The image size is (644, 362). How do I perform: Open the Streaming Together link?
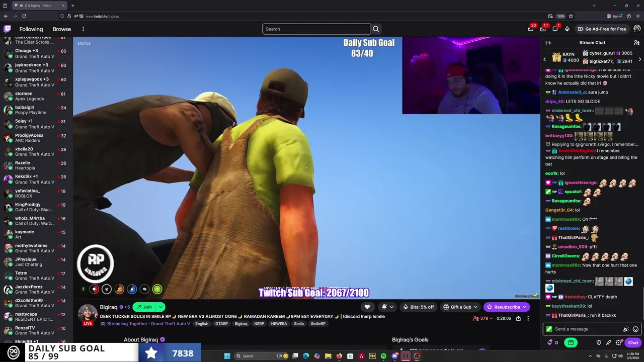(127, 324)
